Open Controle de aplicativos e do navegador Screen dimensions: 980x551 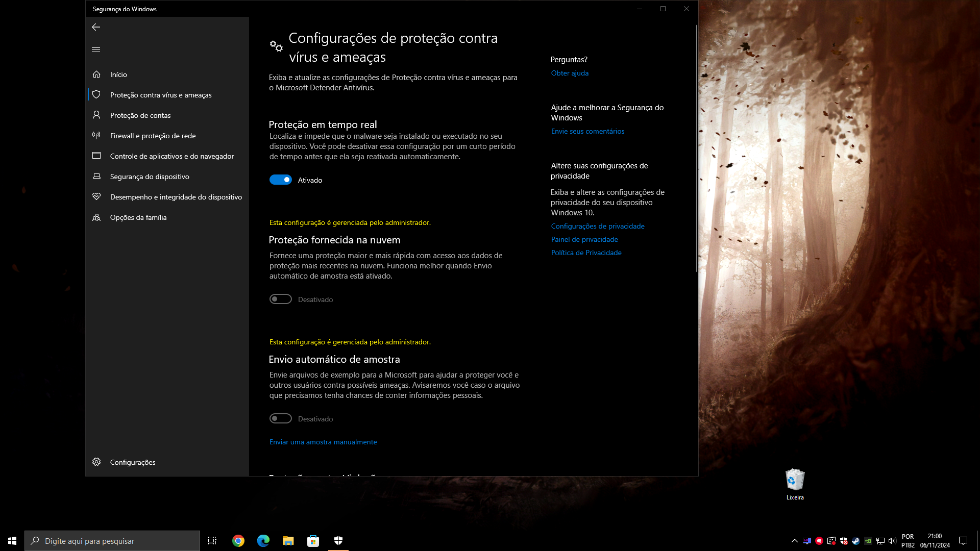click(x=167, y=156)
